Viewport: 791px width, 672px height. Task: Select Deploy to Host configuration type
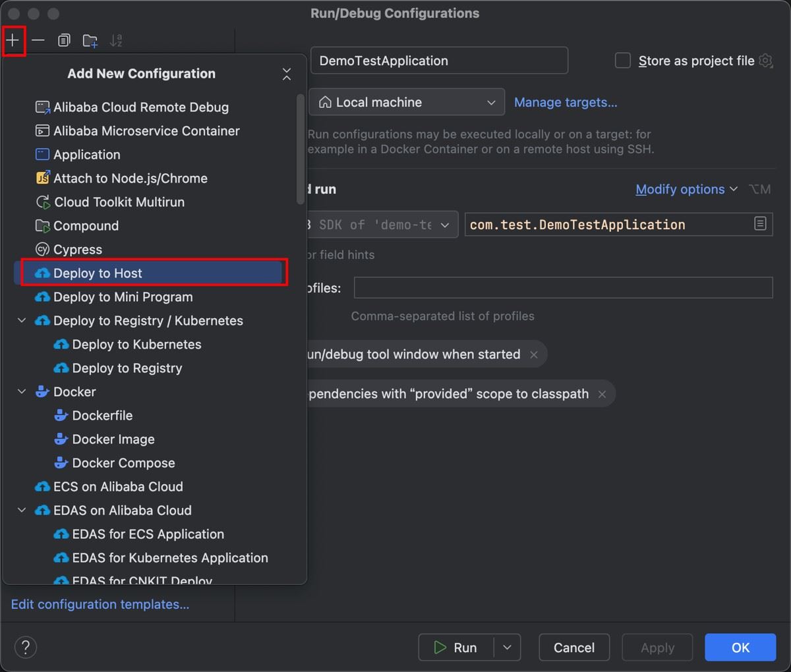pyautogui.click(x=98, y=273)
